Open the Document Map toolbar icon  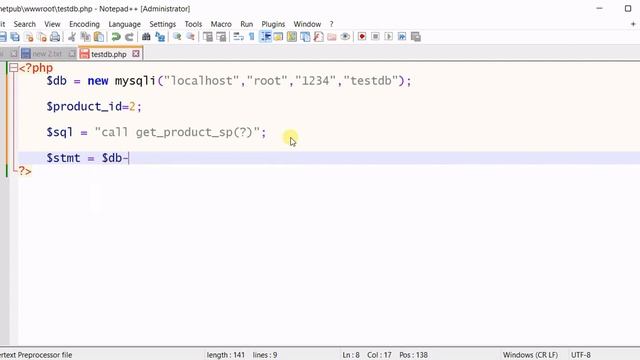(292, 37)
